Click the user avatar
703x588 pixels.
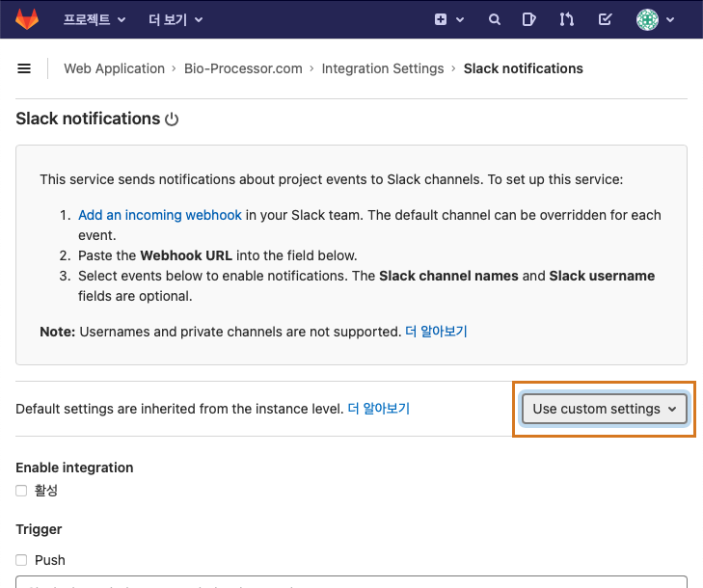[647, 19]
